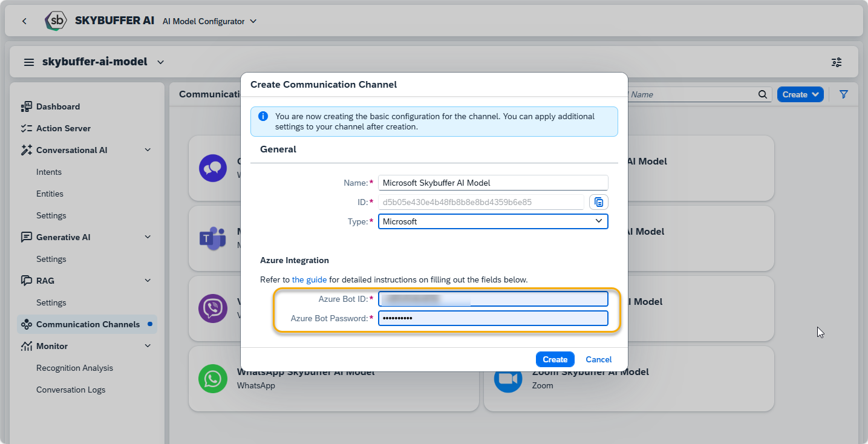The height and width of the screenshot is (444, 868).
Task: Click the Action Server checklist icon
Action: click(x=26, y=128)
